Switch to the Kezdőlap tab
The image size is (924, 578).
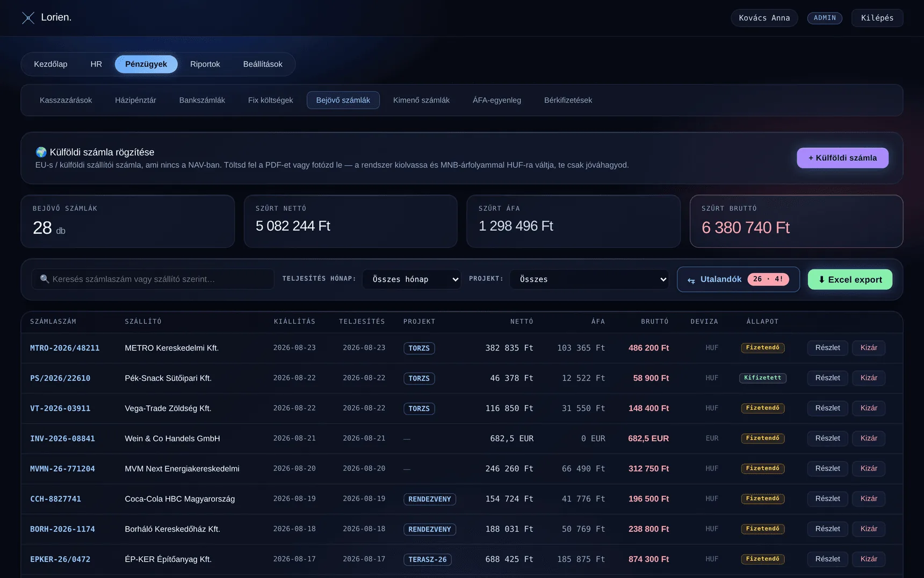click(50, 64)
